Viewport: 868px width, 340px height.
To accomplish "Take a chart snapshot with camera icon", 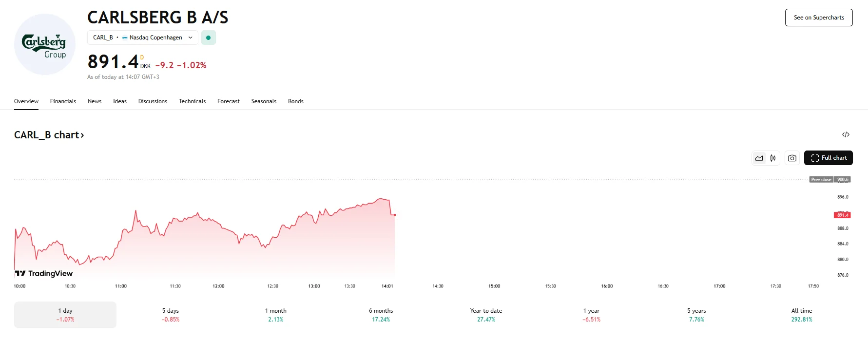I will point(792,158).
